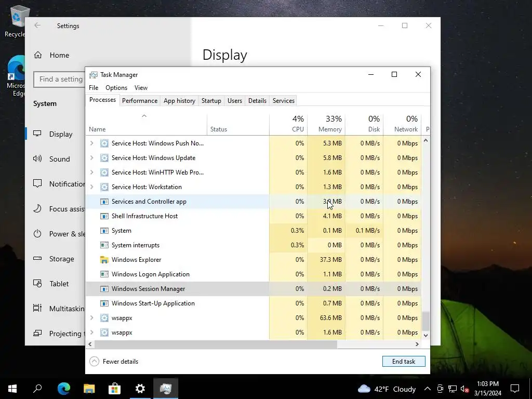Viewport: 532px width, 399px height.
Task: Click the Tablet icon in Settings sidebar
Action: click(x=37, y=283)
